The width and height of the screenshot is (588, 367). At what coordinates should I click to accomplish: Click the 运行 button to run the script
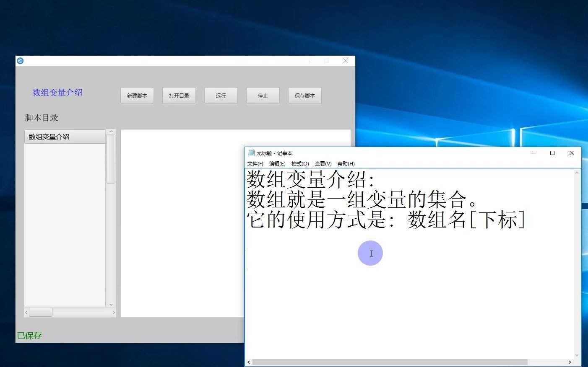point(221,96)
